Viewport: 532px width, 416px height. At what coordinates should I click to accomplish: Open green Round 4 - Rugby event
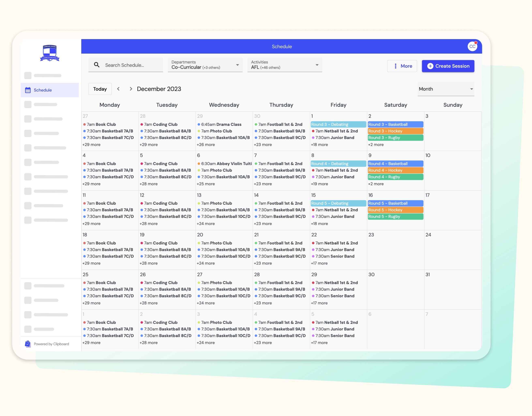(x=395, y=177)
